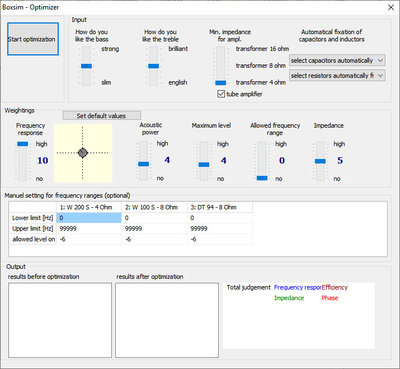Click the Maximum level weighting slider handle
The height and width of the screenshot is (369, 400).
pyautogui.click(x=204, y=164)
